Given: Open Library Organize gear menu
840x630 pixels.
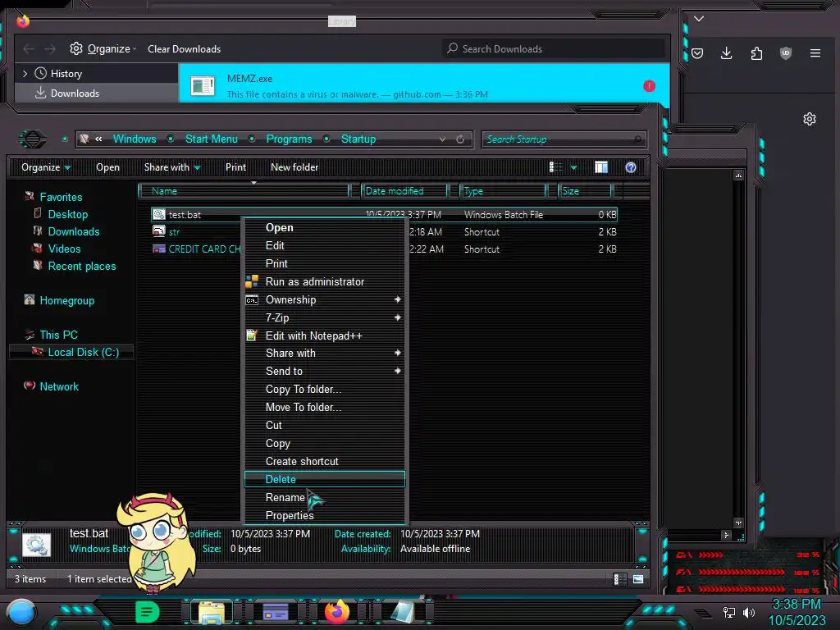Looking at the screenshot, I should tap(103, 48).
